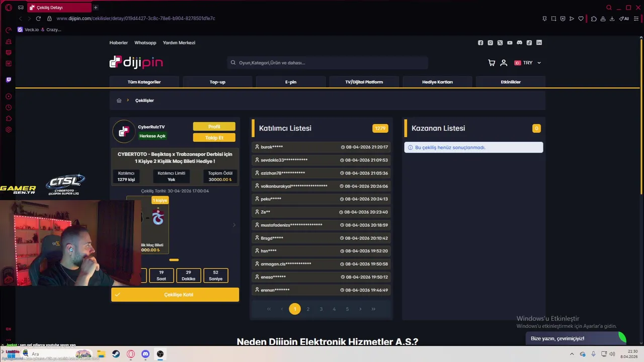
Task: Open the Haberler link
Action: 119,43
